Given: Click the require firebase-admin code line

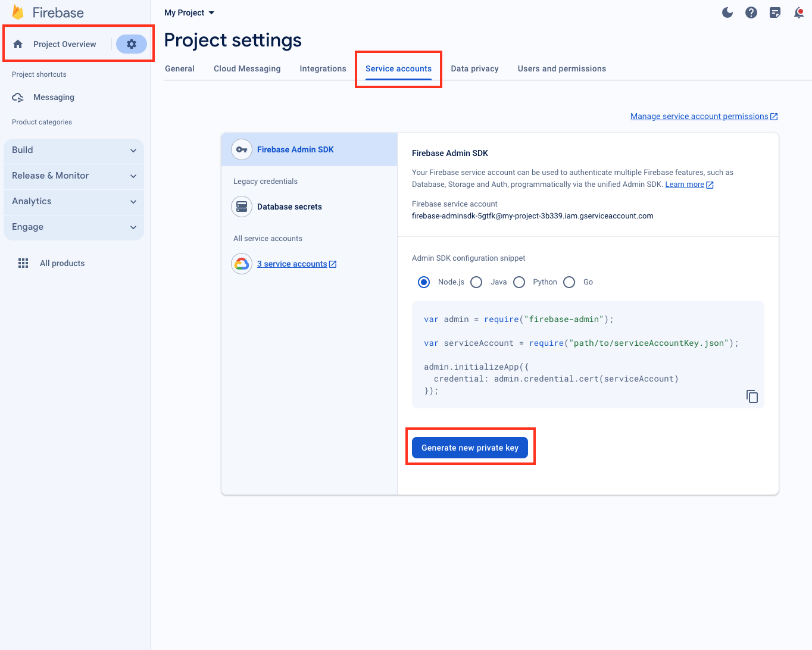Looking at the screenshot, I should 519,320.
